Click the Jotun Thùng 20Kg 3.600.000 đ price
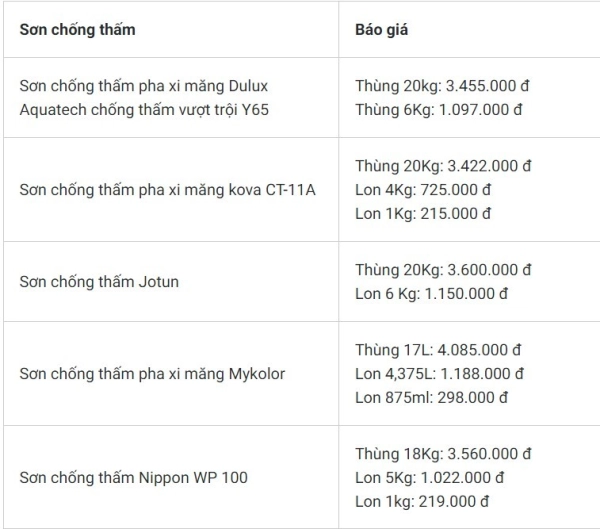600x529 pixels. coord(443,270)
